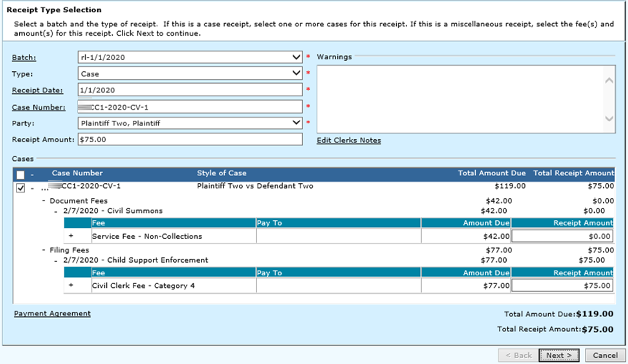The width and height of the screenshot is (628, 364).
Task: Click into the Receipt Date field
Action: click(x=190, y=90)
